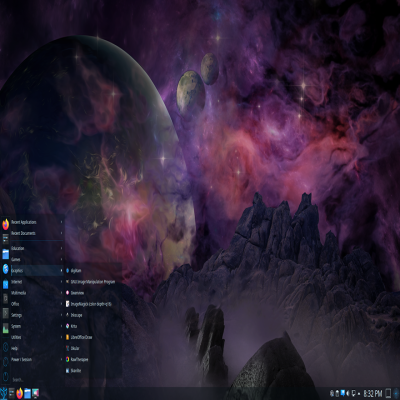Select the highlighted Graphics category
Image resolution: width=400 pixels, height=400 pixels.
tap(37, 271)
